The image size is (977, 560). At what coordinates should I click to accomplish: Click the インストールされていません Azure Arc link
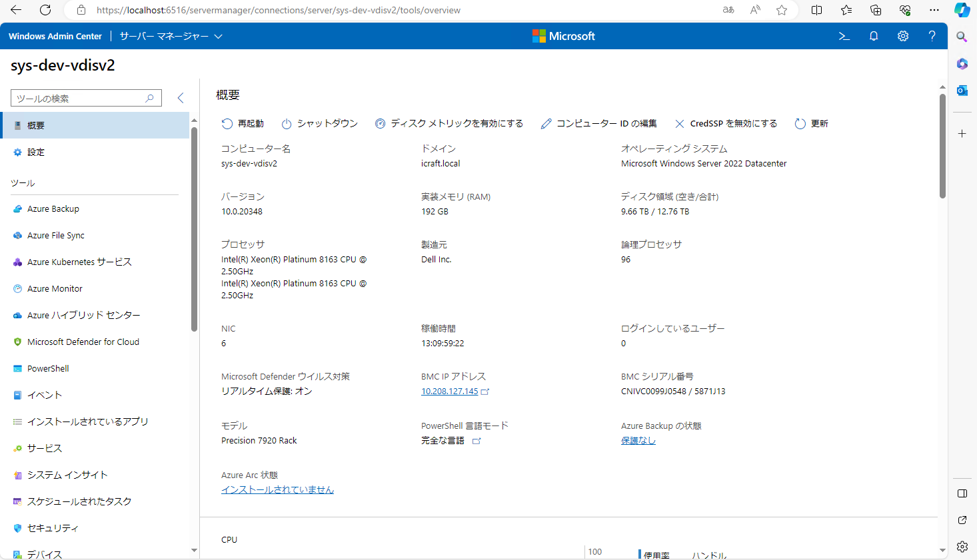277,489
